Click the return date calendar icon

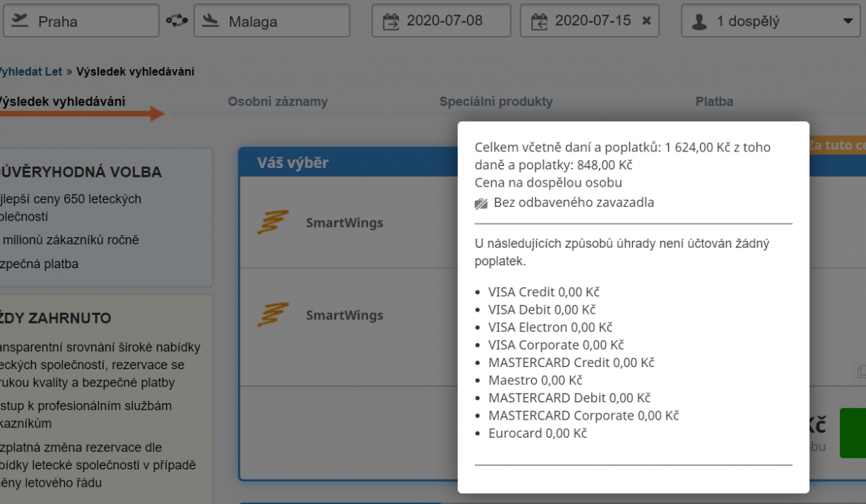539,21
